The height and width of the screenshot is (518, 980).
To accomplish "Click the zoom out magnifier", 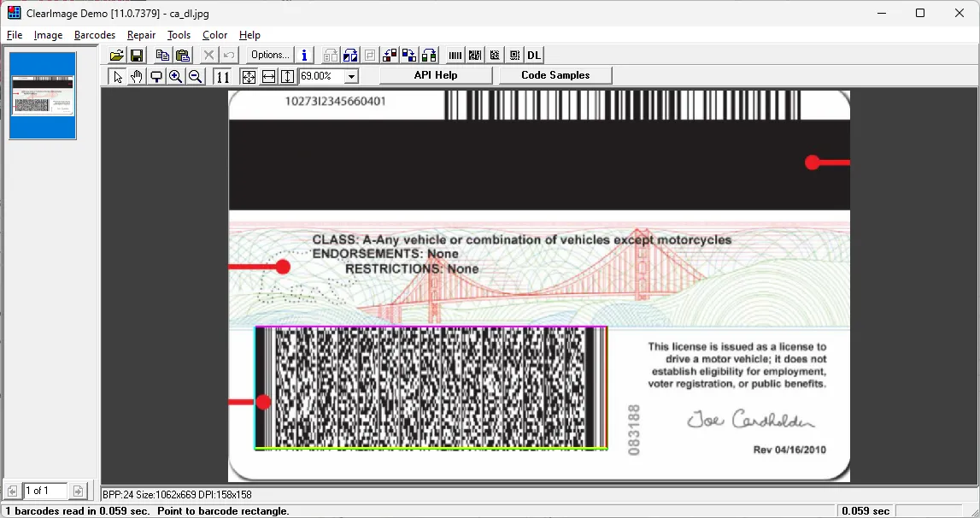I will coord(196,76).
